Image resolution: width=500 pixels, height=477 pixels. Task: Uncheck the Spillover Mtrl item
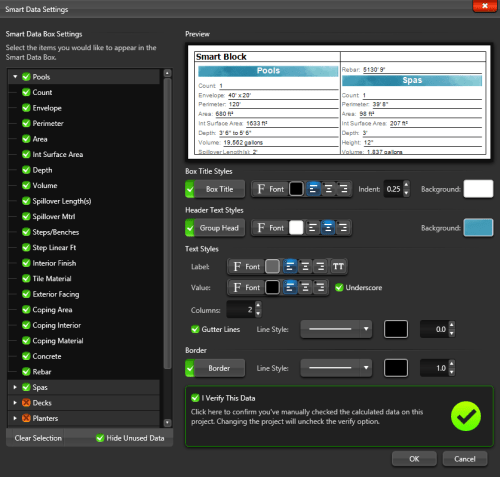click(26, 217)
